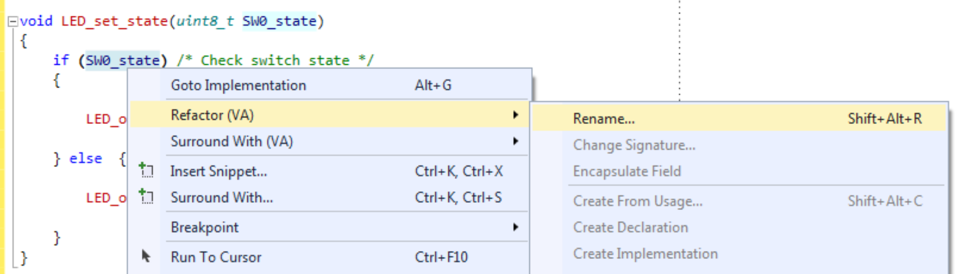The width and height of the screenshot is (980, 274).
Task: Choose Encapsulate Field in the submenu
Action: [627, 171]
